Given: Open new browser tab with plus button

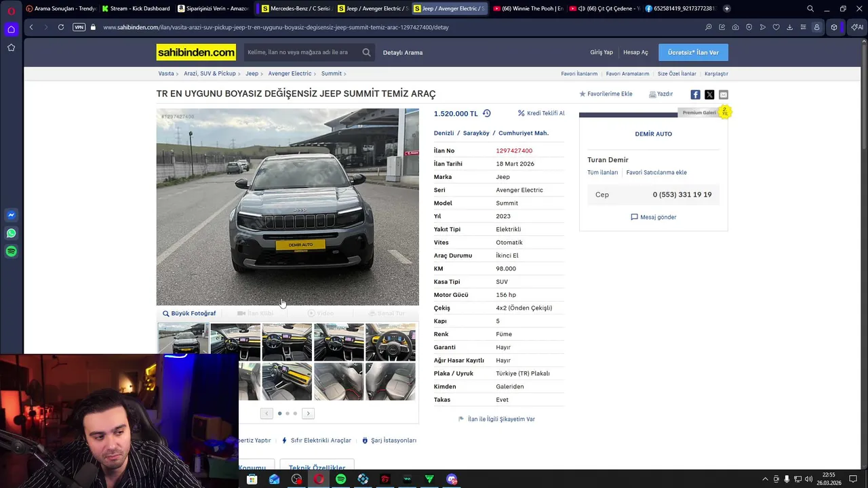Looking at the screenshot, I should 727,8.
